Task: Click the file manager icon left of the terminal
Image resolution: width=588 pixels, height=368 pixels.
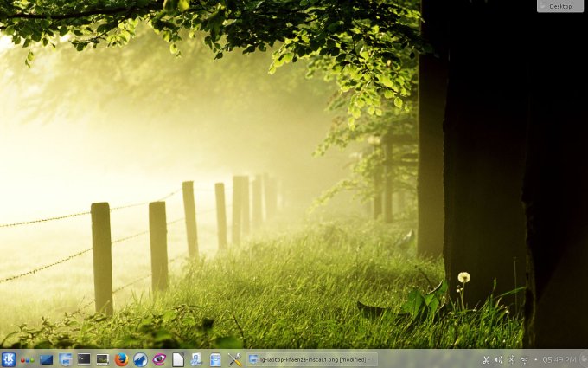Action: [65, 359]
